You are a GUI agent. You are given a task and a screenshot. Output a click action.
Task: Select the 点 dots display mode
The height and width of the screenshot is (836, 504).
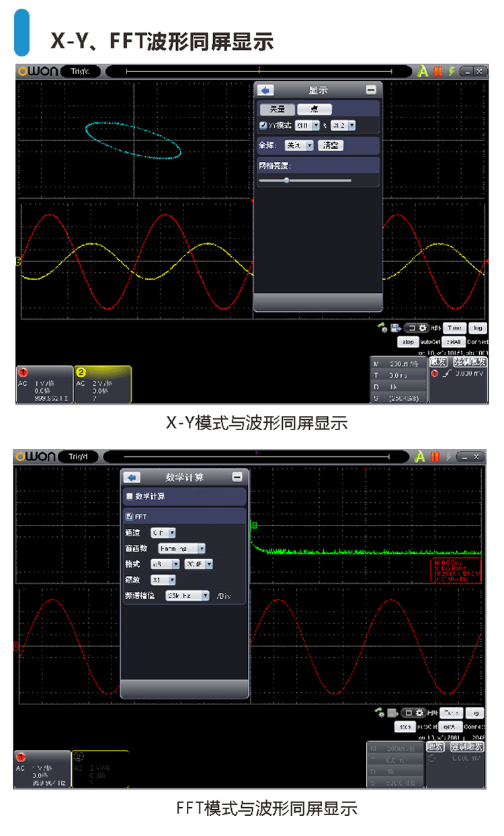314,109
